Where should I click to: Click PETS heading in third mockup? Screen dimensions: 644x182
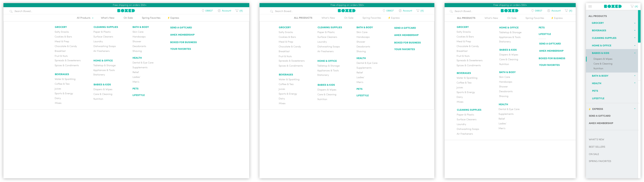(541, 28)
